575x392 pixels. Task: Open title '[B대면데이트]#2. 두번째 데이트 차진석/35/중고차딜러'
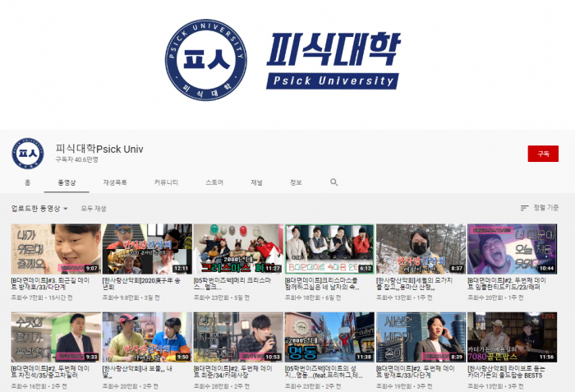(51, 371)
